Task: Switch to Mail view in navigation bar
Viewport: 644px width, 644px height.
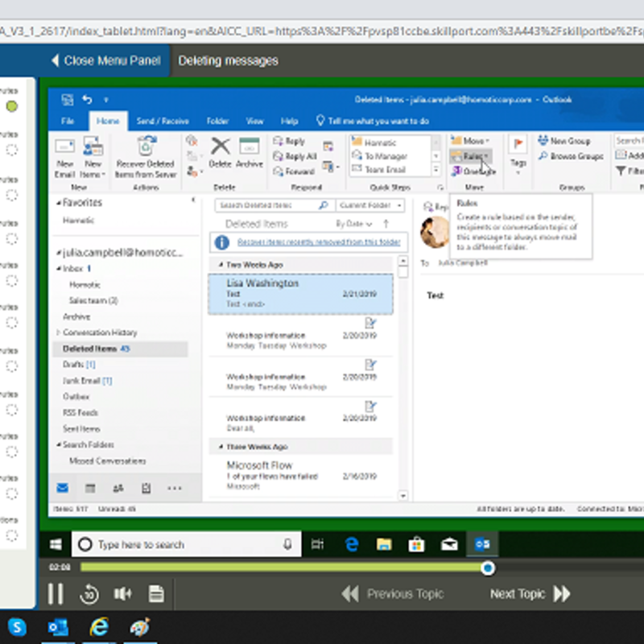Action: [63, 488]
